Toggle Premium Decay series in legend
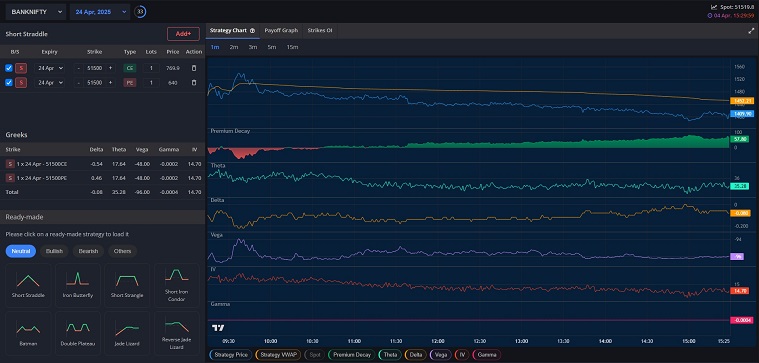The height and width of the screenshot is (363, 759). click(351, 355)
